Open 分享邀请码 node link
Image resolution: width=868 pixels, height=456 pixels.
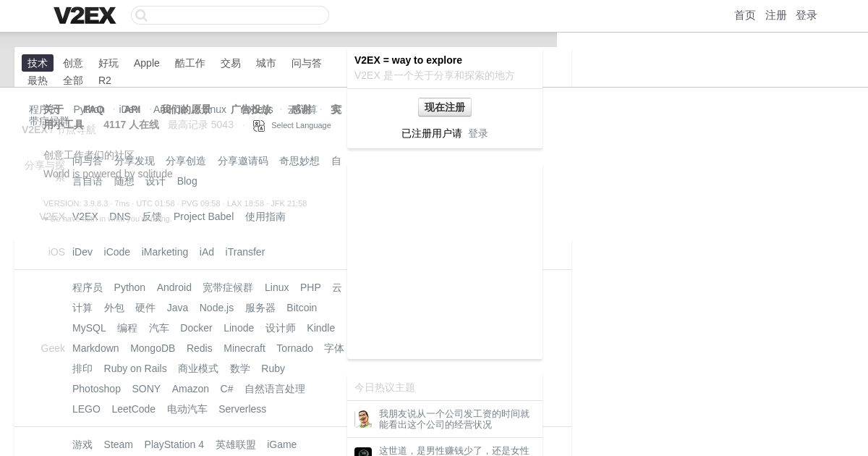[243, 161]
